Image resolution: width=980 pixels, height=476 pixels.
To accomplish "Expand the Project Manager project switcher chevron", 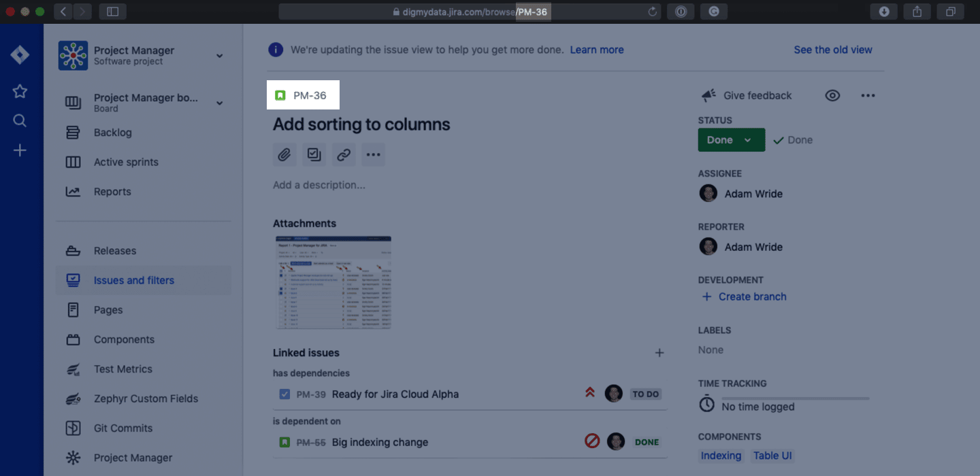I will pyautogui.click(x=219, y=56).
